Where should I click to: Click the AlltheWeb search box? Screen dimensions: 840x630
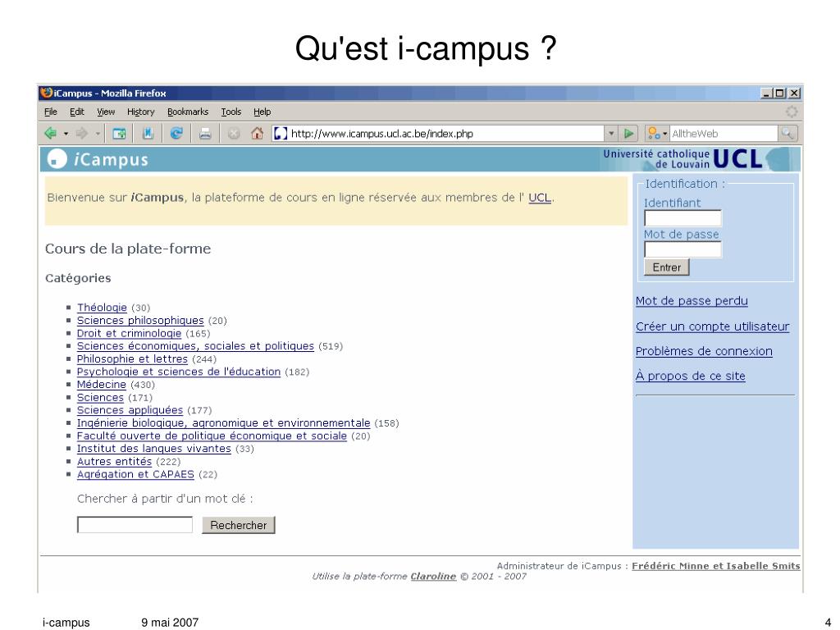click(x=724, y=134)
